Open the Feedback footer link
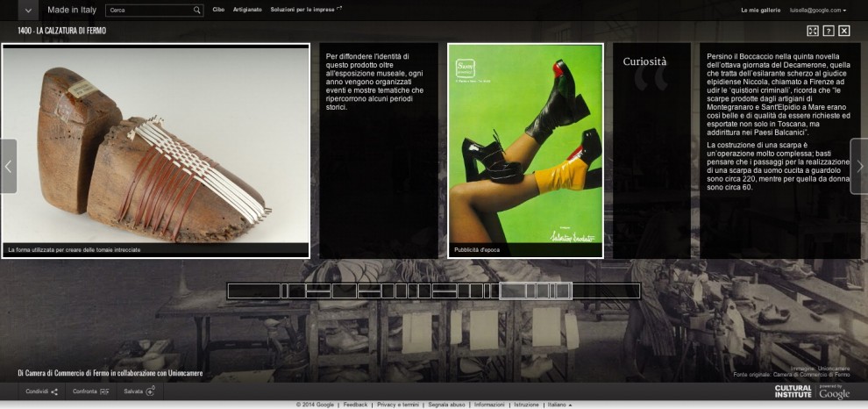Image resolution: width=868 pixels, height=409 pixels. (x=355, y=405)
